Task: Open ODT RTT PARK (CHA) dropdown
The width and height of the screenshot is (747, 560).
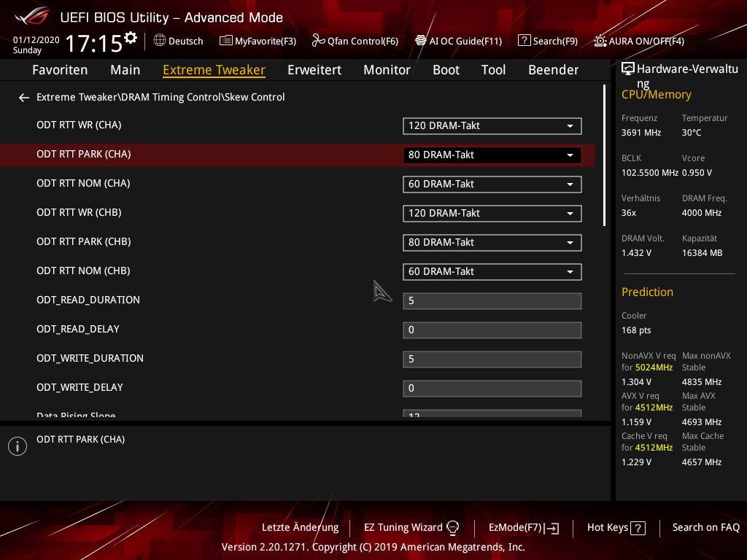Action: [x=492, y=155]
